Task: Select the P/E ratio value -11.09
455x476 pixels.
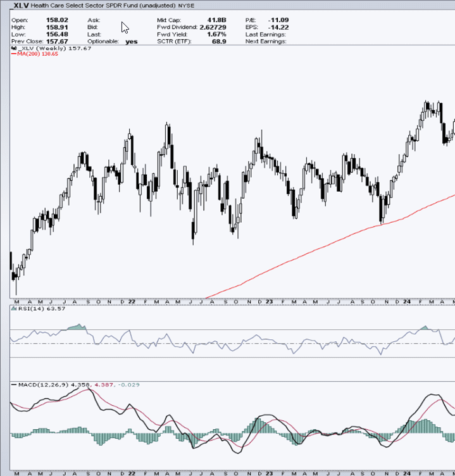Action: click(277, 20)
